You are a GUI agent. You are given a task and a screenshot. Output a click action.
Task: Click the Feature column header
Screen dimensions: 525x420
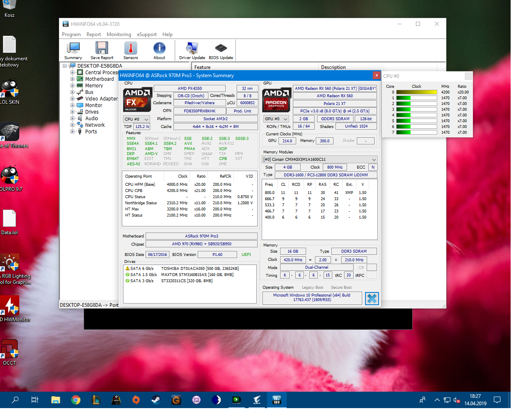(255, 67)
